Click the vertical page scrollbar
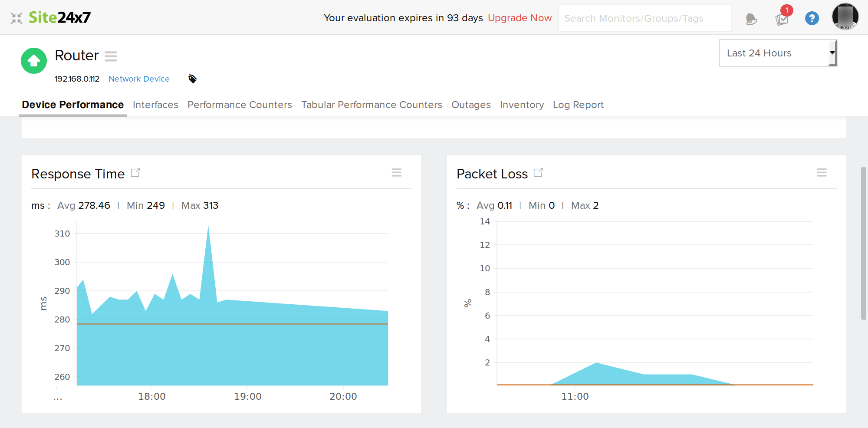Viewport: 868px width, 428px height. [863, 243]
